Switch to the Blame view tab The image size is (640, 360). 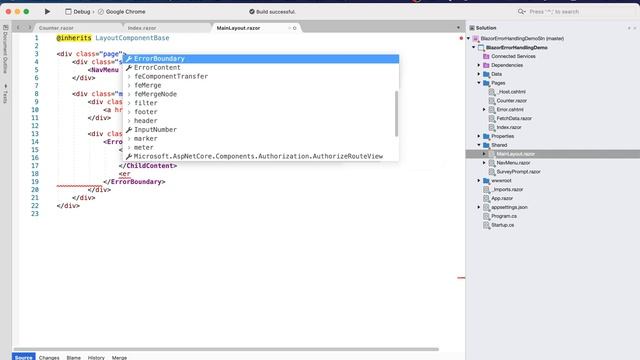click(73, 358)
